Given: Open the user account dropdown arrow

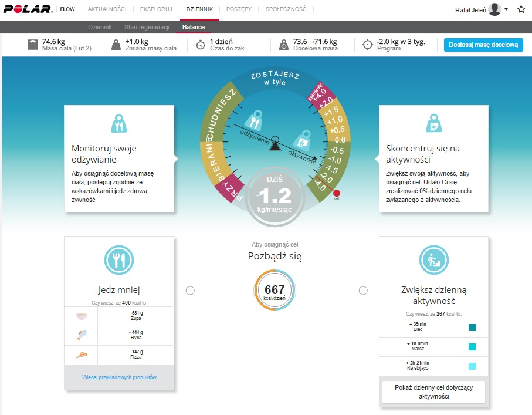Looking at the screenshot, I should click(506, 9).
